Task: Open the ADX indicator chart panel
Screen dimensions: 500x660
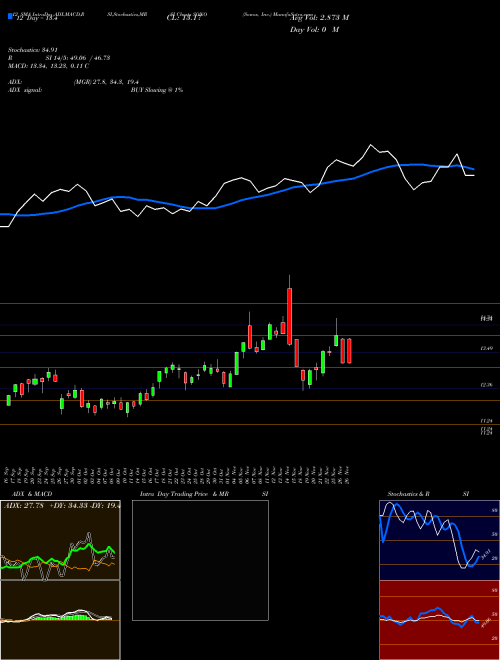Action: click(60, 540)
